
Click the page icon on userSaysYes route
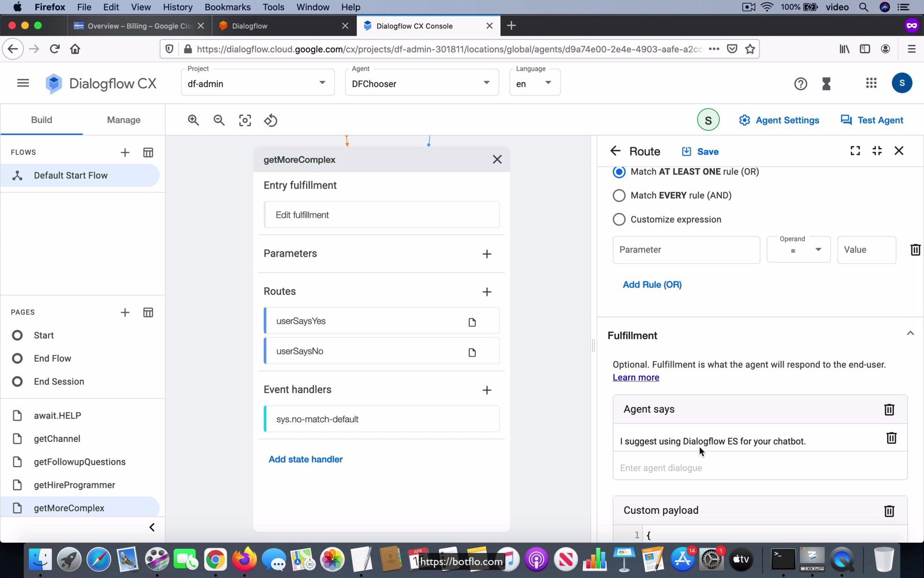coord(472,323)
